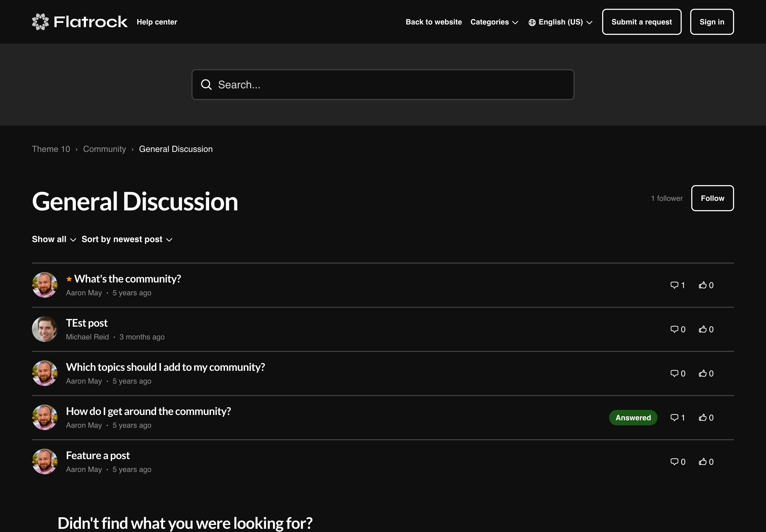Click comment icon on Which topics row
This screenshot has height=532, width=766.
pos(674,373)
